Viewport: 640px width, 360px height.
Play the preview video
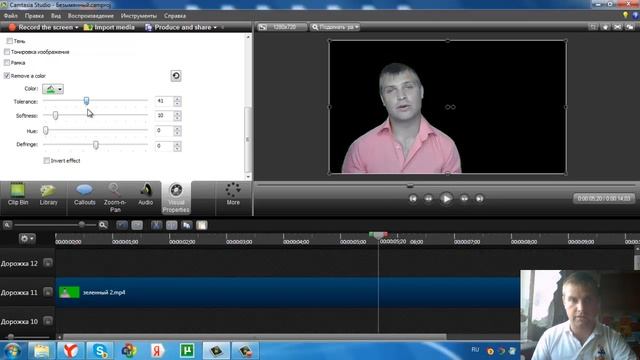point(446,199)
